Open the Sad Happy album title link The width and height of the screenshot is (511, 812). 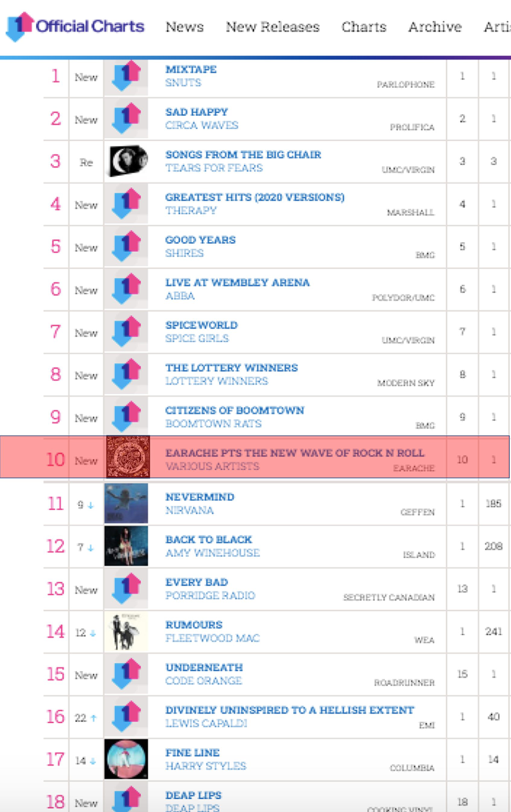point(196,112)
